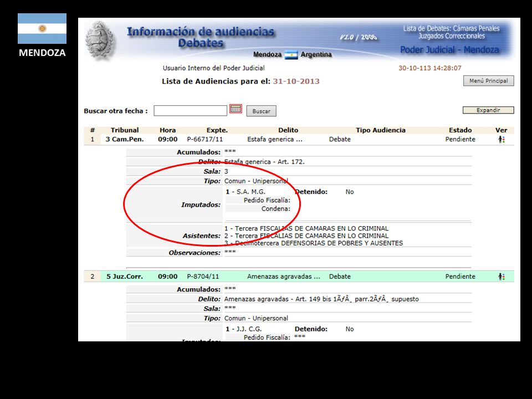The image size is (532, 399).
Task: Click Amenazas agravadas - Art. 149 bis detail
Action: click(x=321, y=299)
